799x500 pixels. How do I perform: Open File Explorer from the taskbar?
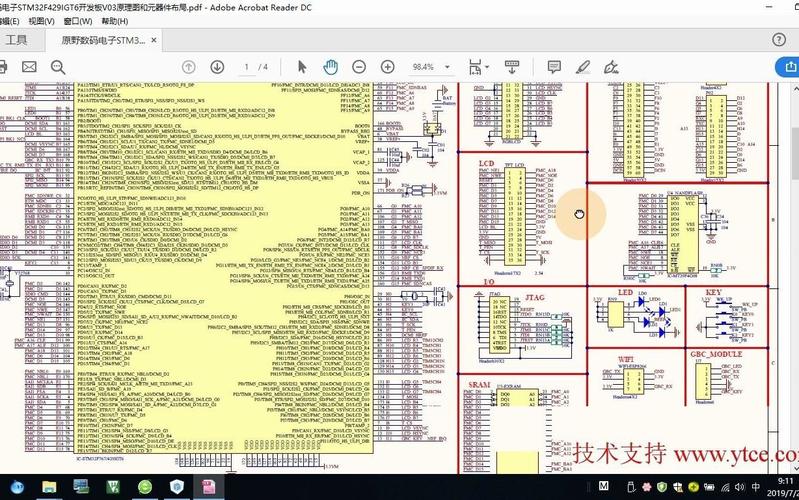[49, 487]
